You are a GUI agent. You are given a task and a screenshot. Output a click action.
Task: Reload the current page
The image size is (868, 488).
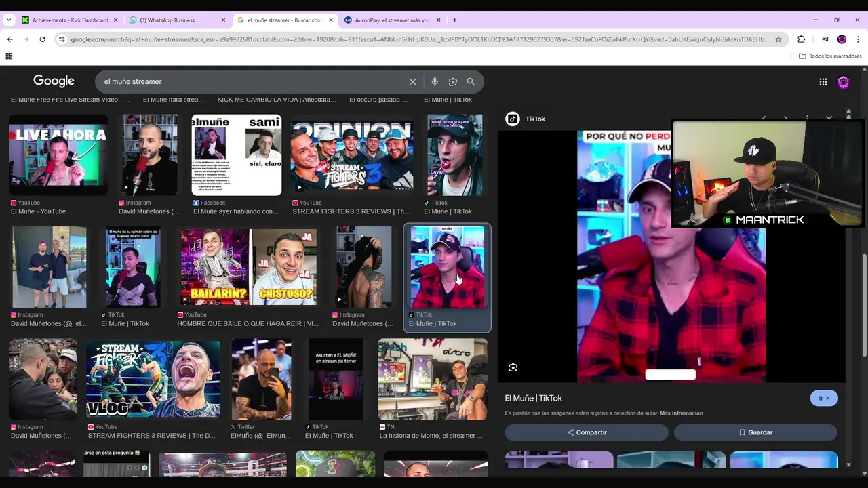[42, 39]
